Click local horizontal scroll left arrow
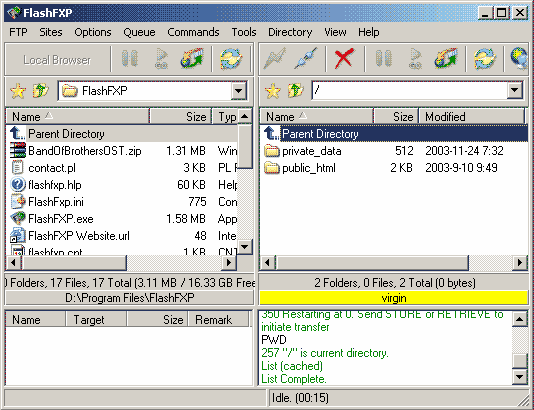This screenshot has height=410, width=534. click(x=14, y=263)
